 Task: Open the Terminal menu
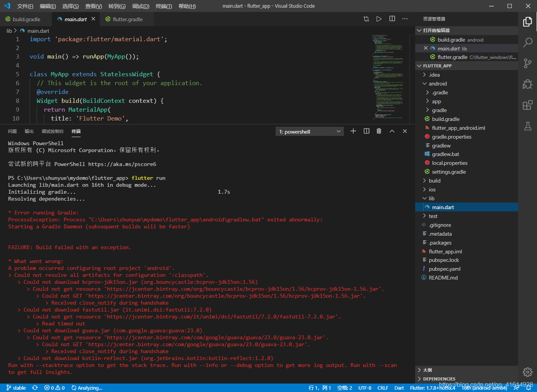tap(164, 6)
